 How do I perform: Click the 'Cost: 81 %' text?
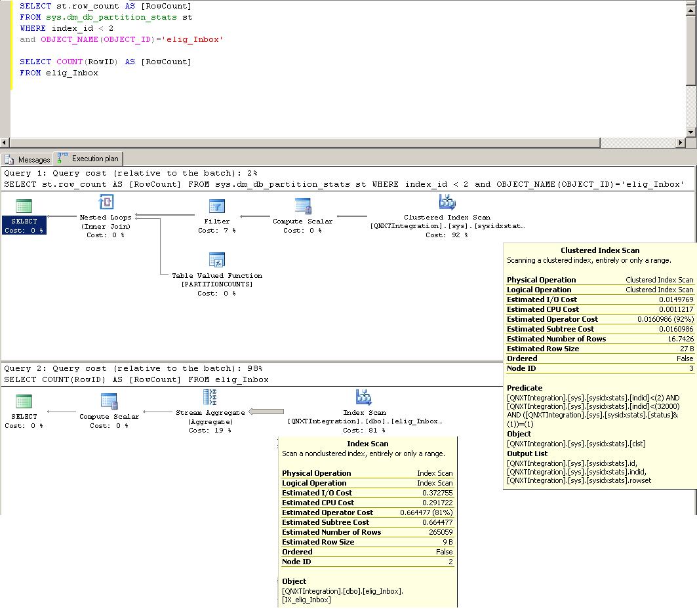(364, 430)
